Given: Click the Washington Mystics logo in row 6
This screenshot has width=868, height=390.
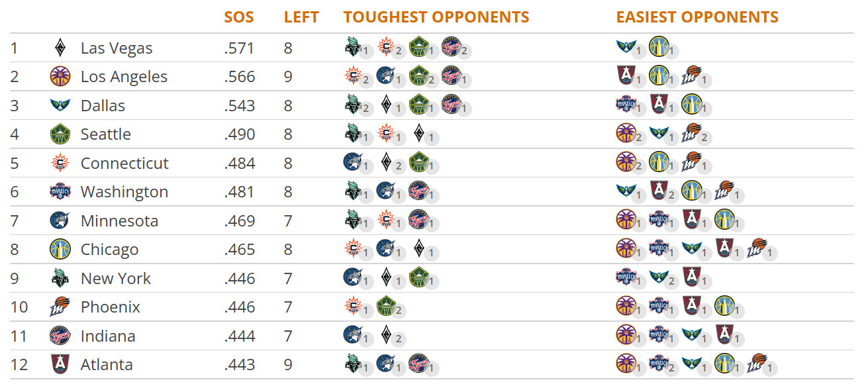Looking at the screenshot, I should (60, 192).
